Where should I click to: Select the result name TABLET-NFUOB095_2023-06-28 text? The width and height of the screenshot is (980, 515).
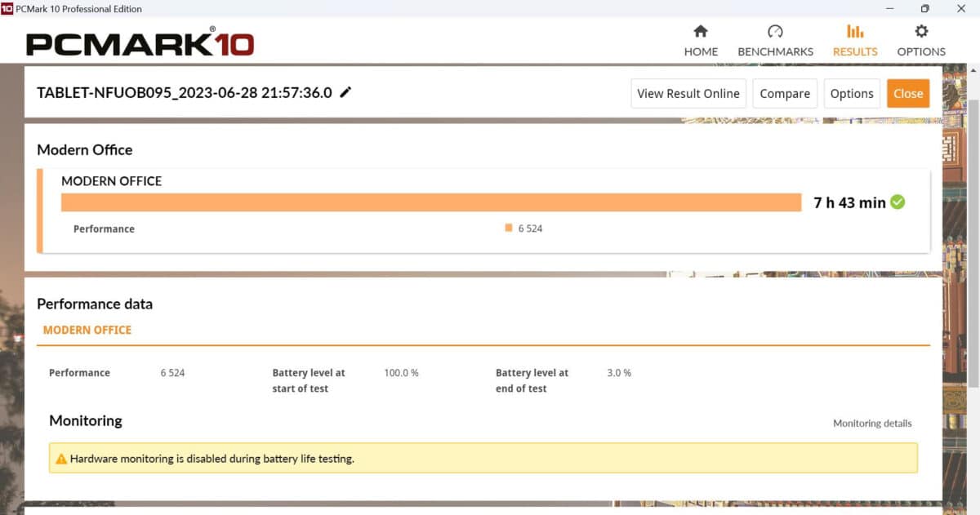pyautogui.click(x=185, y=92)
